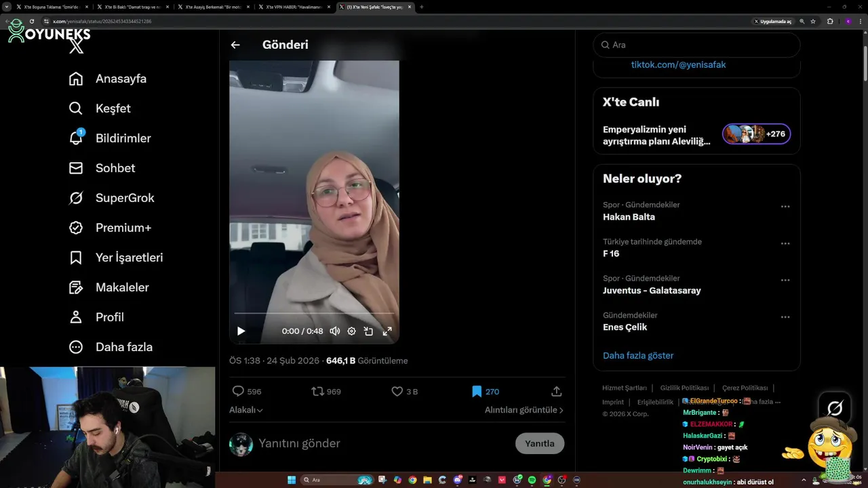868x488 pixels.
Task: Open the browser extensions puzzle icon
Action: click(x=830, y=21)
